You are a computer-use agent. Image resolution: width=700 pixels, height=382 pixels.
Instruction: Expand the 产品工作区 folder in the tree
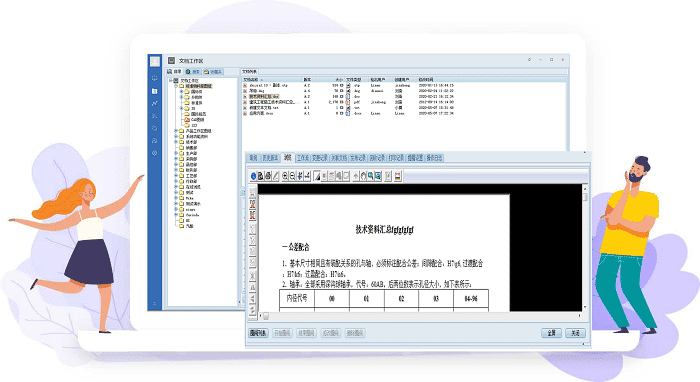click(176, 131)
